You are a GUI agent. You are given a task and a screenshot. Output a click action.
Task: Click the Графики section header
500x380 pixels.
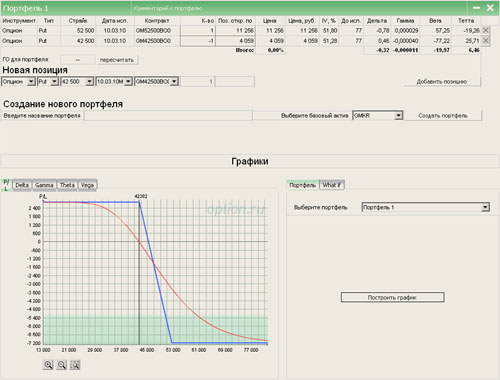(250, 161)
